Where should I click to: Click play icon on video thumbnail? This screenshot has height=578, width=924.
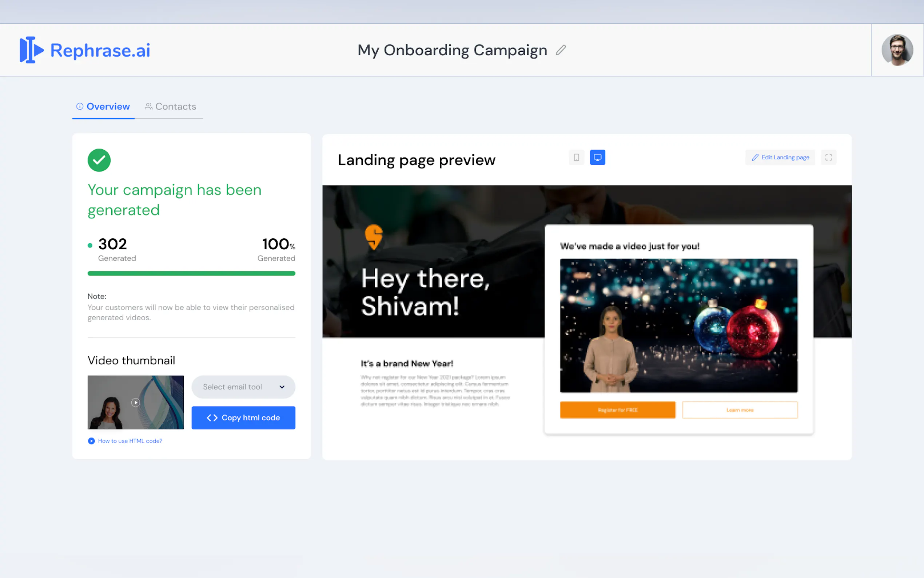[136, 402]
